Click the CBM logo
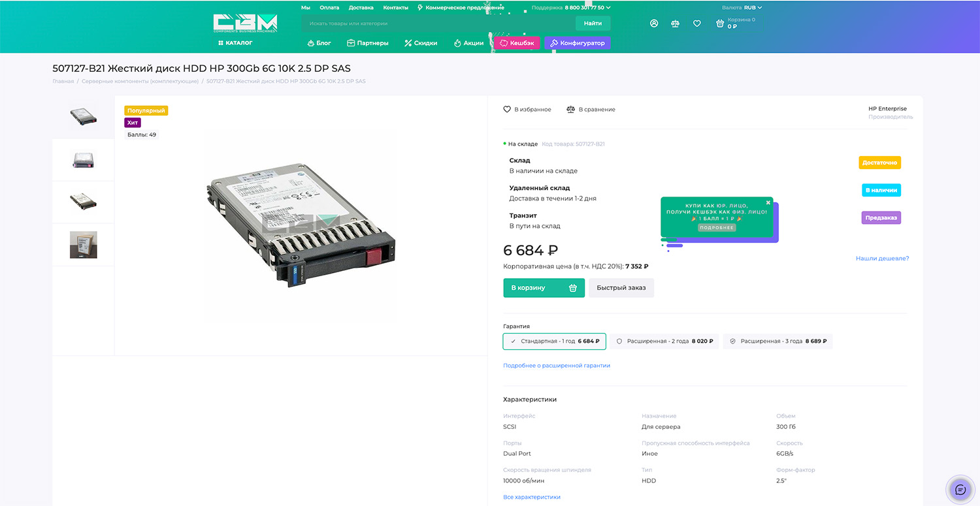 pos(245,24)
